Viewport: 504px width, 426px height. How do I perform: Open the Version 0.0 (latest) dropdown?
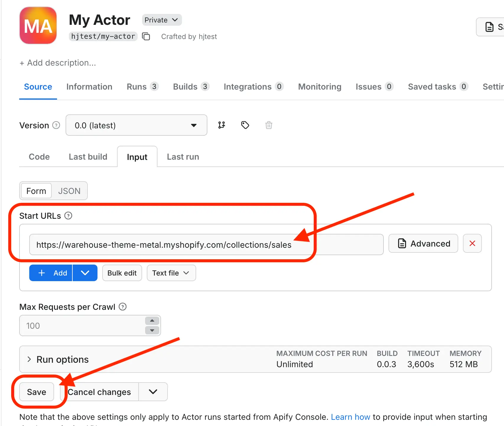[x=136, y=125]
